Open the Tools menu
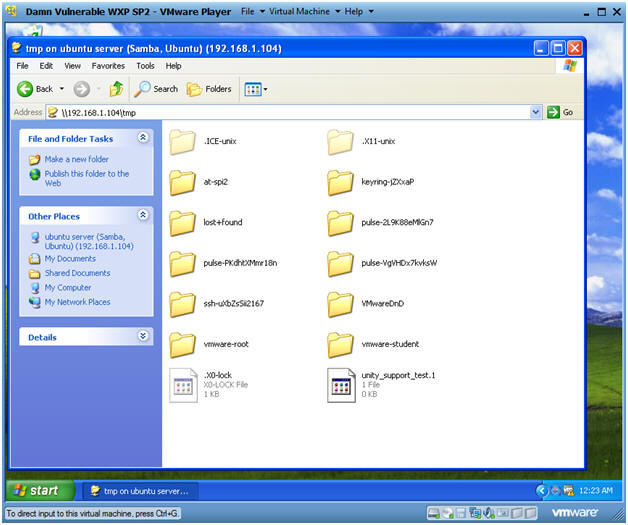 (145, 66)
